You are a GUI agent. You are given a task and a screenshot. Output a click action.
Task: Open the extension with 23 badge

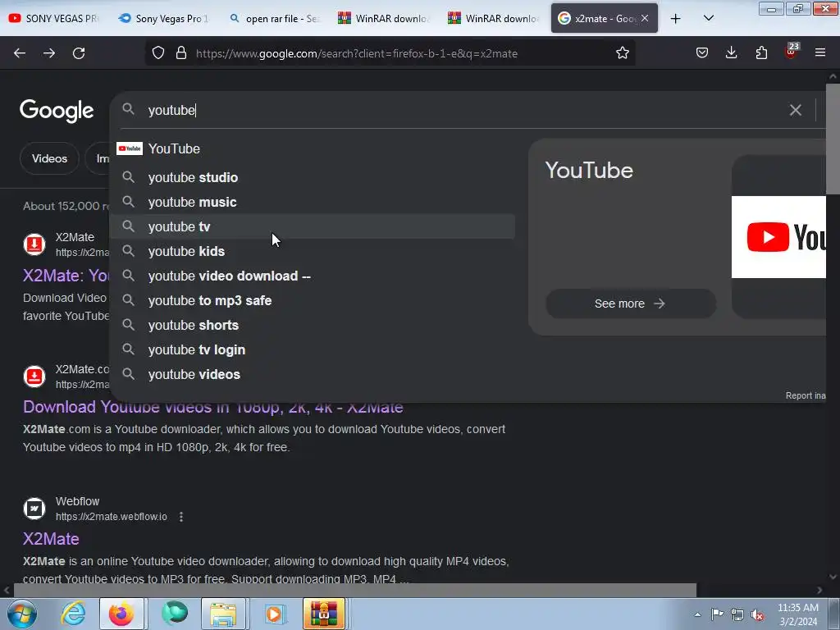coord(791,52)
